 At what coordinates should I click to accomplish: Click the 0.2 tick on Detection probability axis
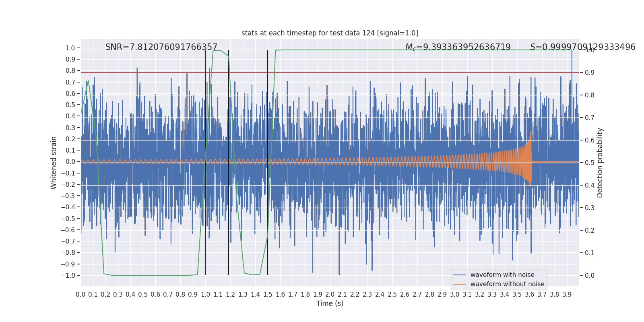tap(590, 231)
